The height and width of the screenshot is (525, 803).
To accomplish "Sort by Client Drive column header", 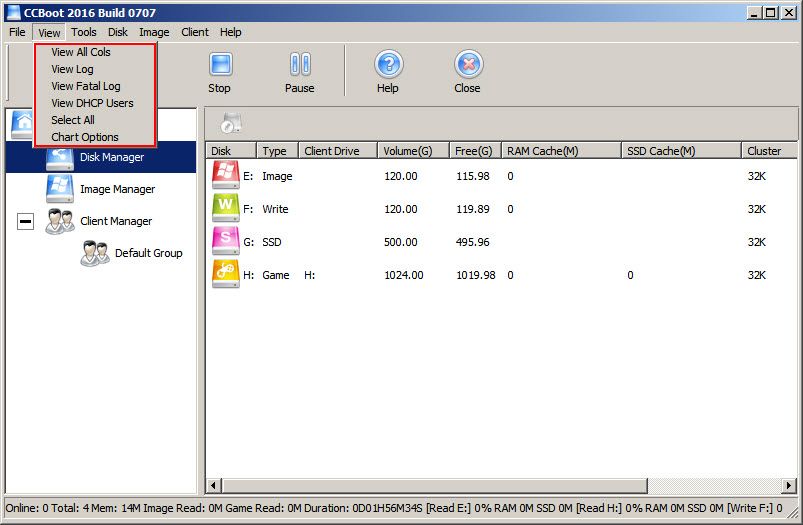I will (x=337, y=151).
